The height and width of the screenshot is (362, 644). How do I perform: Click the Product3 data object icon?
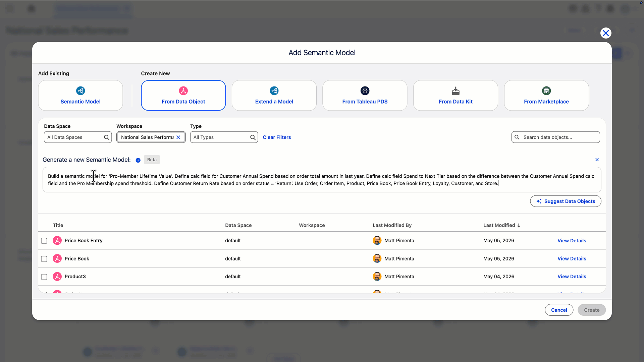pyautogui.click(x=57, y=277)
